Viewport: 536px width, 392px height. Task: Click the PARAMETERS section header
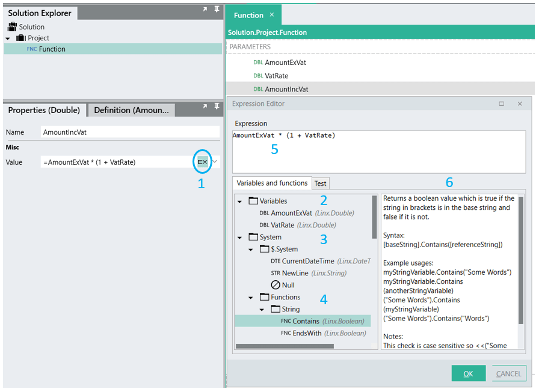(x=250, y=47)
